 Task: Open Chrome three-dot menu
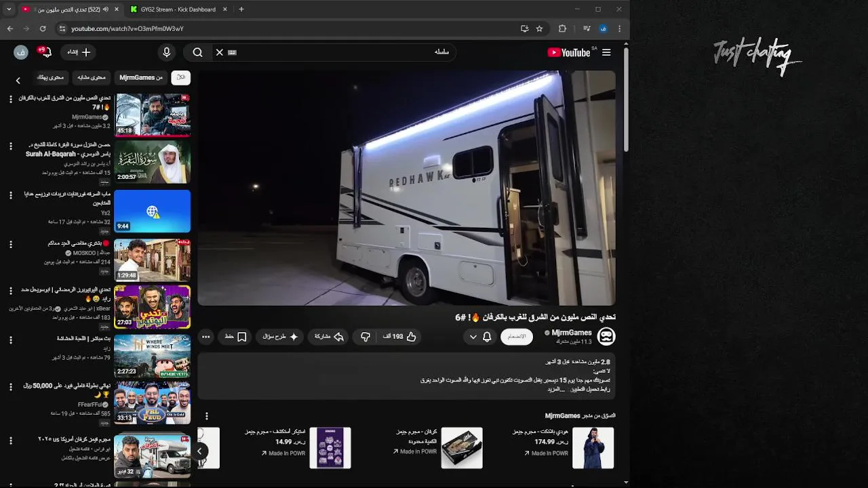tap(619, 28)
